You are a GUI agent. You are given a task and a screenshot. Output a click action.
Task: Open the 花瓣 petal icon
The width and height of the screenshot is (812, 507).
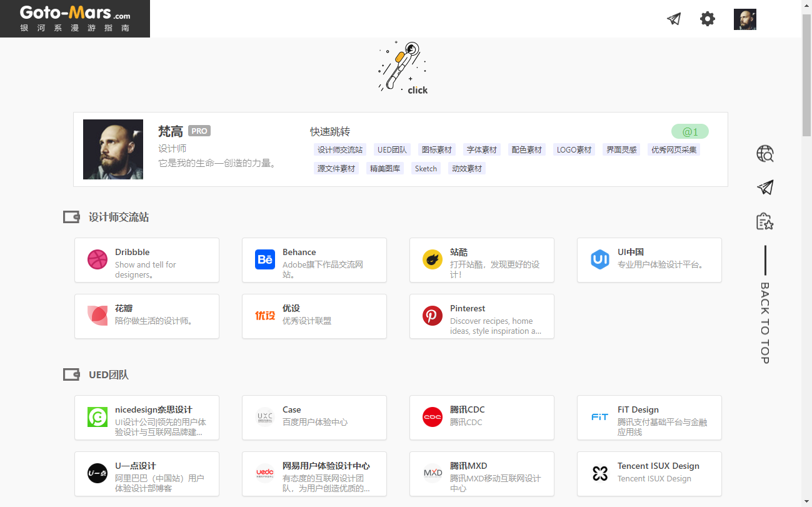click(98, 316)
